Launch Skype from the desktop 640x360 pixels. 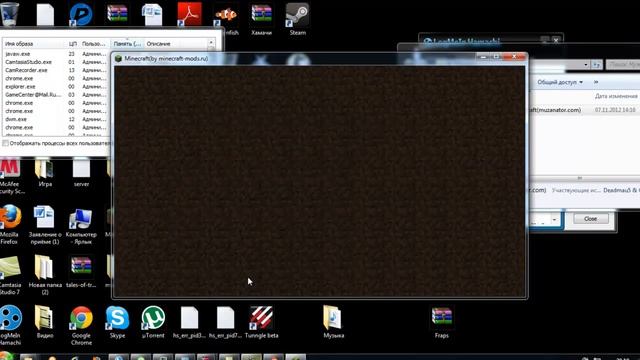pyautogui.click(x=118, y=322)
